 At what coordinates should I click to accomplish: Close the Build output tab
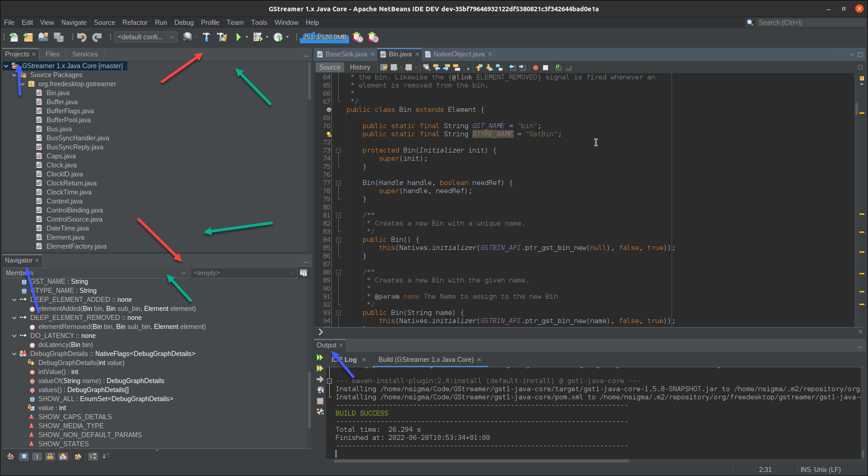pyautogui.click(x=479, y=360)
